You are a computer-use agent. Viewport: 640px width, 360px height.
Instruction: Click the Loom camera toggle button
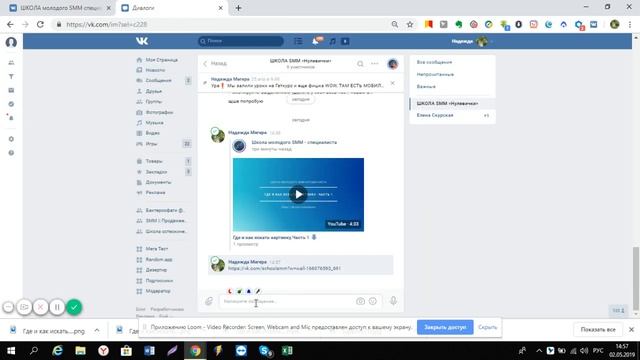[24, 307]
